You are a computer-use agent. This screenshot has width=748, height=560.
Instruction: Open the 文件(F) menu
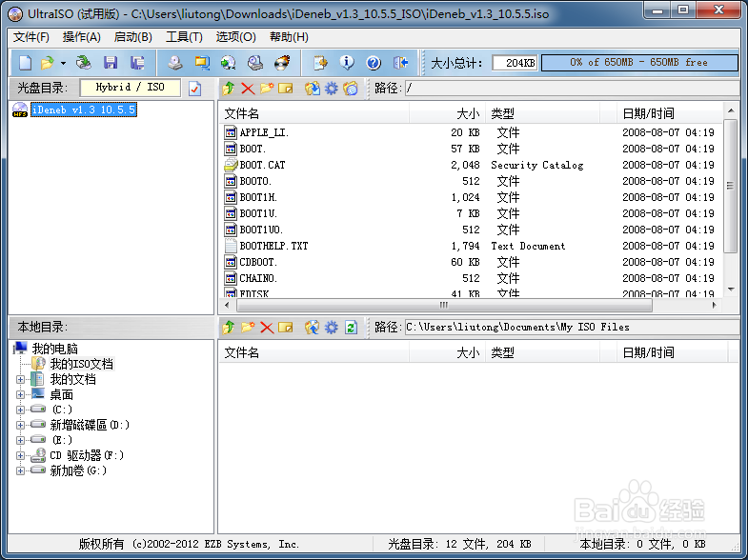tap(31, 37)
